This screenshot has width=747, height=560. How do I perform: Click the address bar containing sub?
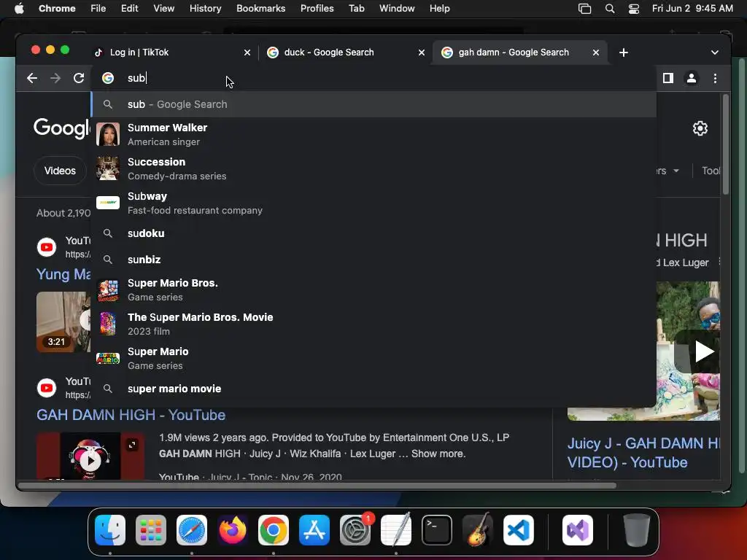tap(374, 78)
